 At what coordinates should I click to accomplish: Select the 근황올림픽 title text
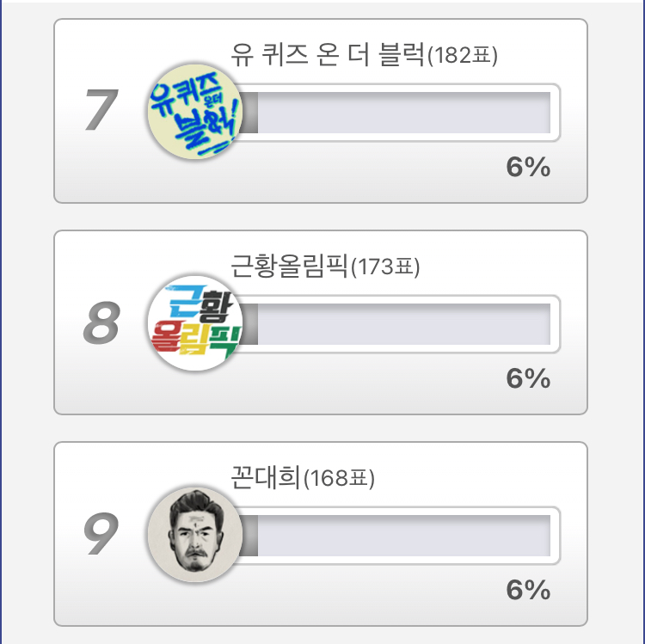(x=290, y=267)
